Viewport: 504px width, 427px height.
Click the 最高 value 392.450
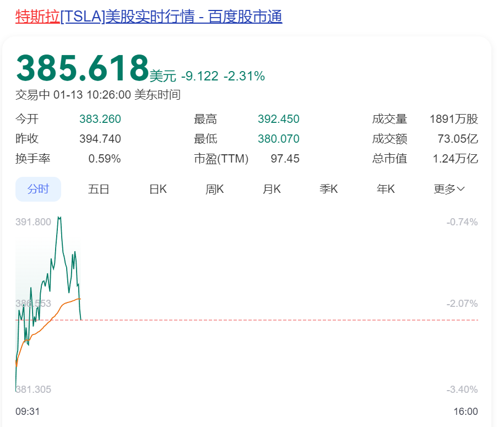tap(278, 119)
